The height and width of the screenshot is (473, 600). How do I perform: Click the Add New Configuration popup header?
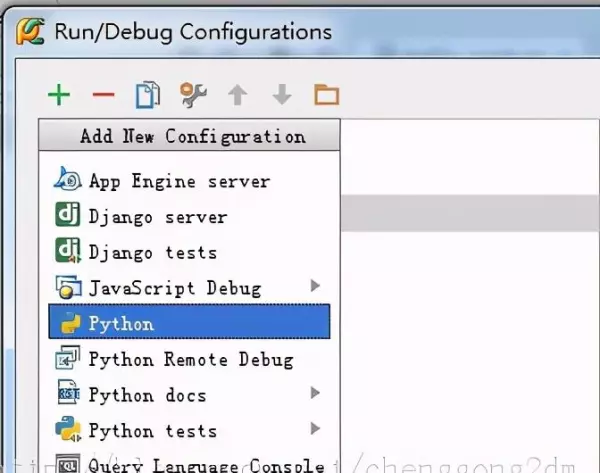(x=189, y=135)
